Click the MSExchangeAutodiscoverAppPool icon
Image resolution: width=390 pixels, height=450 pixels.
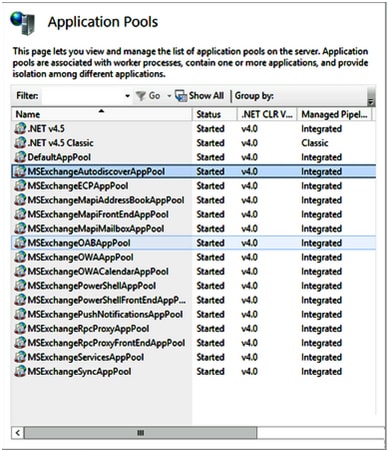(20, 171)
